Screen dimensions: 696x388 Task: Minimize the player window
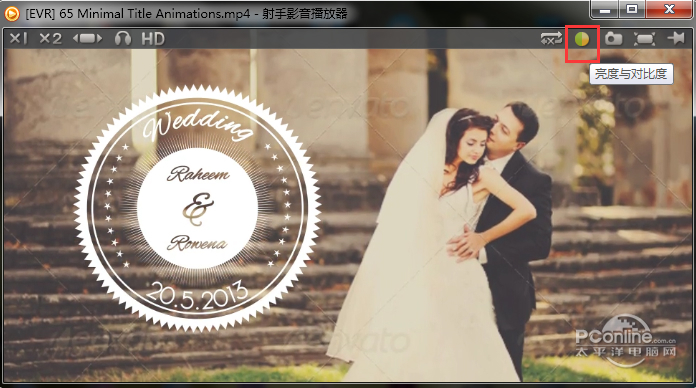coord(605,9)
